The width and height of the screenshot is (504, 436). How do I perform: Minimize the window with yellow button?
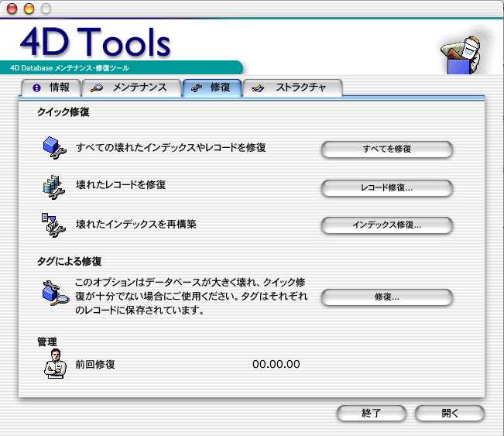29,9
